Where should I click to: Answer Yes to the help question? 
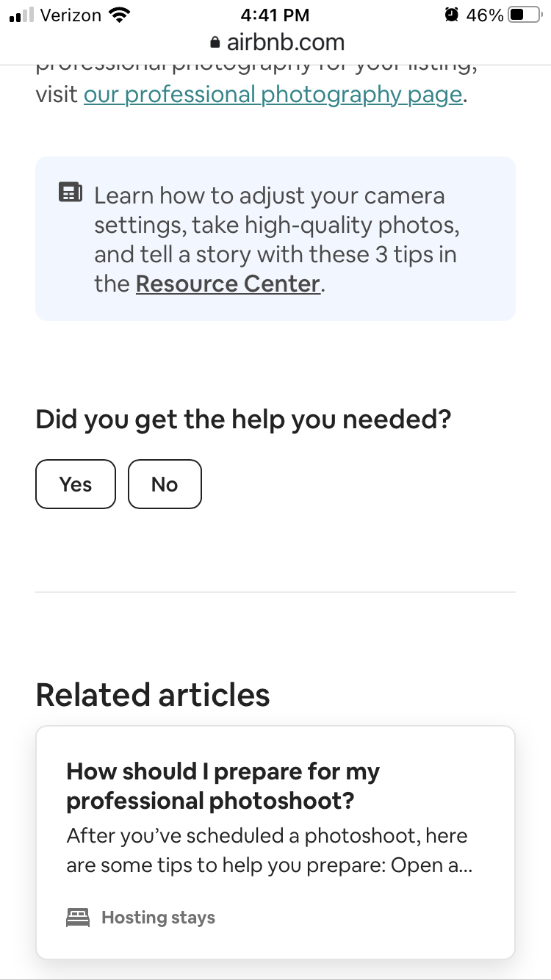click(x=76, y=484)
